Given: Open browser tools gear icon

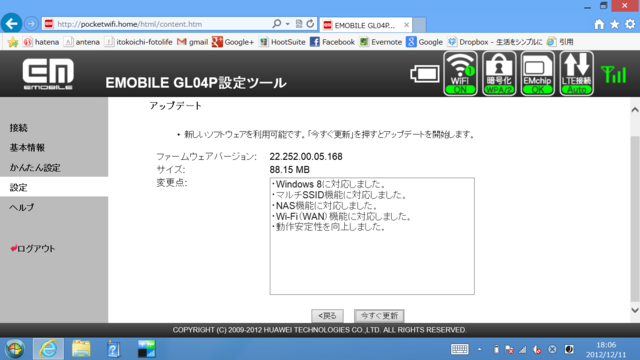Looking at the screenshot, I should click(630, 24).
